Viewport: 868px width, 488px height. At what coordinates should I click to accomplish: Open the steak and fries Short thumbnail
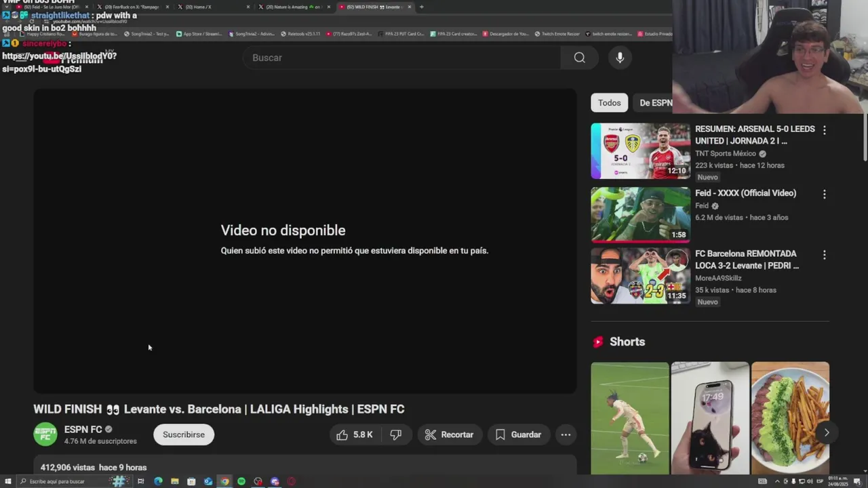790,418
